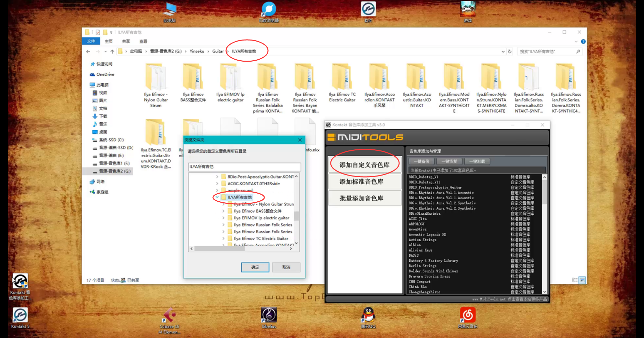Open OneDrive in the Explorer sidebar
This screenshot has height=338, width=644.
pos(102,74)
